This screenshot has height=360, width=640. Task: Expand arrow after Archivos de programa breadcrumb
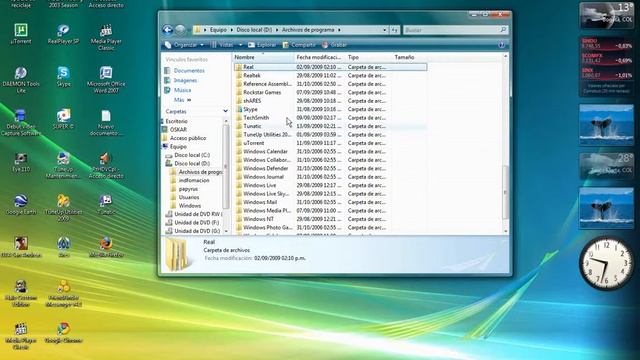click(x=339, y=30)
